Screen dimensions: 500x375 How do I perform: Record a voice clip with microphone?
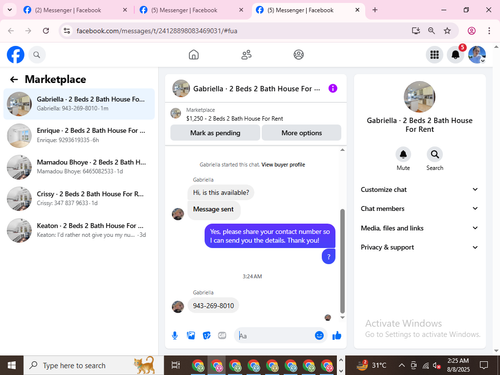(x=175, y=335)
